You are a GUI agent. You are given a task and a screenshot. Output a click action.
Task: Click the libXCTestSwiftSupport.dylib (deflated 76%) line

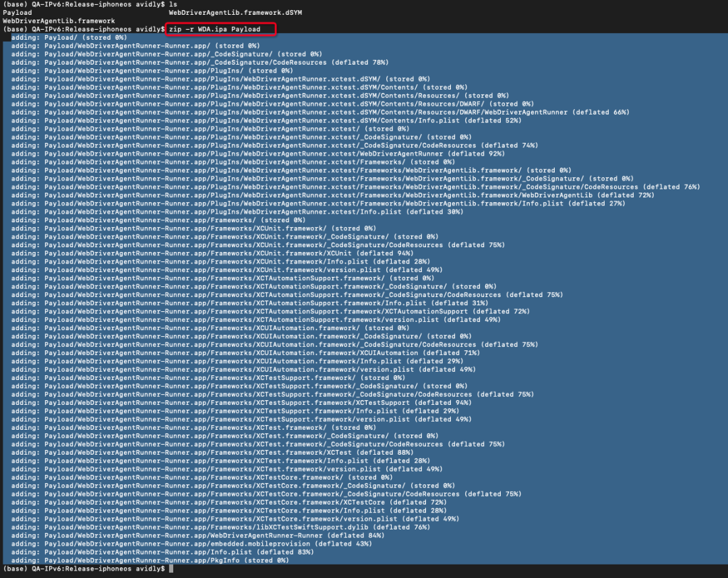220,527
